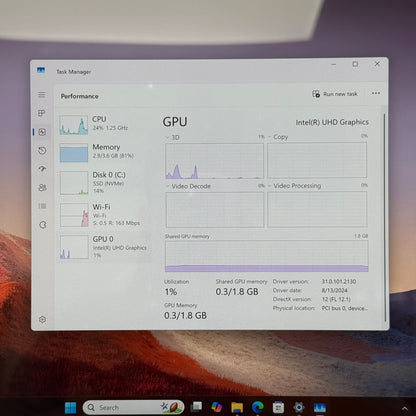Open Task Manager settings gear

pyautogui.click(x=42, y=319)
